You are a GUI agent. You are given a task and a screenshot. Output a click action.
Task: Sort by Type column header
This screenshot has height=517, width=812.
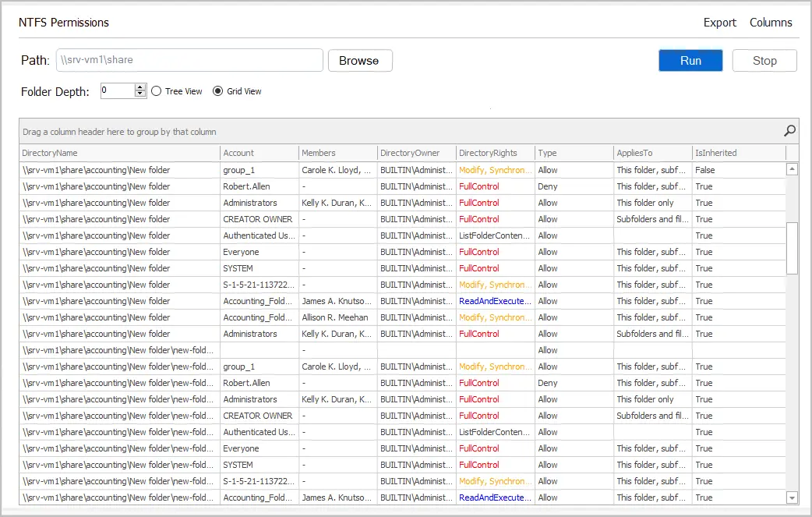click(x=574, y=153)
